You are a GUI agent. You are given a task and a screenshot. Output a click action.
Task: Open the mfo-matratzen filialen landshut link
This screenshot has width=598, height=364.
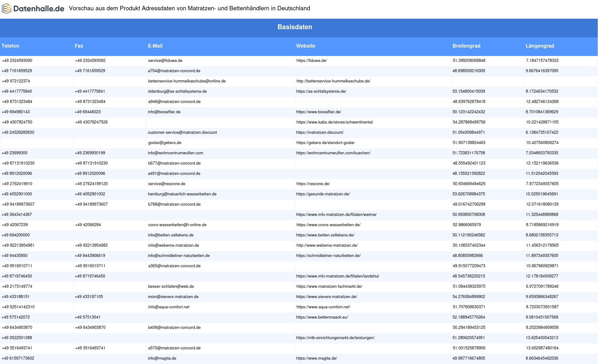pos(337,276)
